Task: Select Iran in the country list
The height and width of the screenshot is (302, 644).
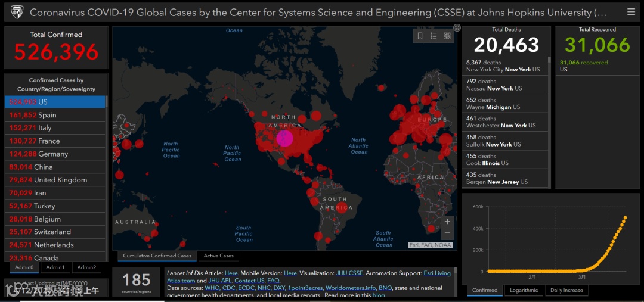Action: pos(55,193)
